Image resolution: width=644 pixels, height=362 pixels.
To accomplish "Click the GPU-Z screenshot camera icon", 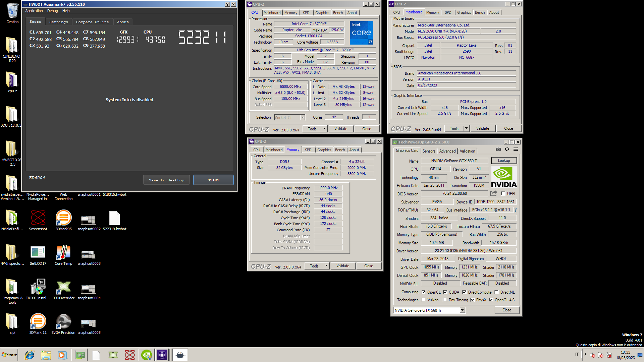I will click(498, 149).
